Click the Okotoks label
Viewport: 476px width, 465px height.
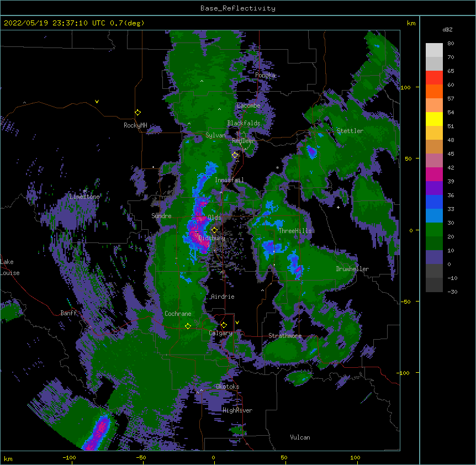click(x=228, y=387)
